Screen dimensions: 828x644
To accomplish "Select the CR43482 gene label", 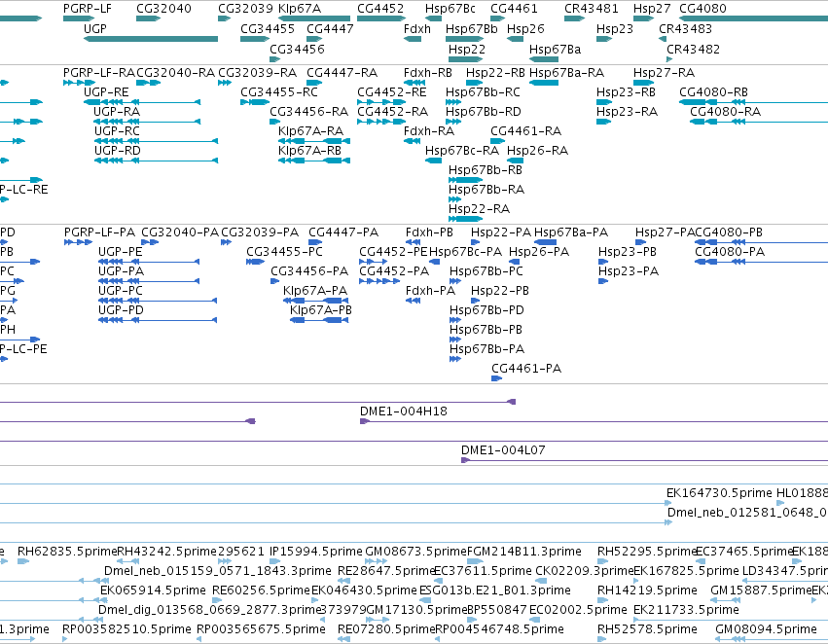I will pos(693,49).
